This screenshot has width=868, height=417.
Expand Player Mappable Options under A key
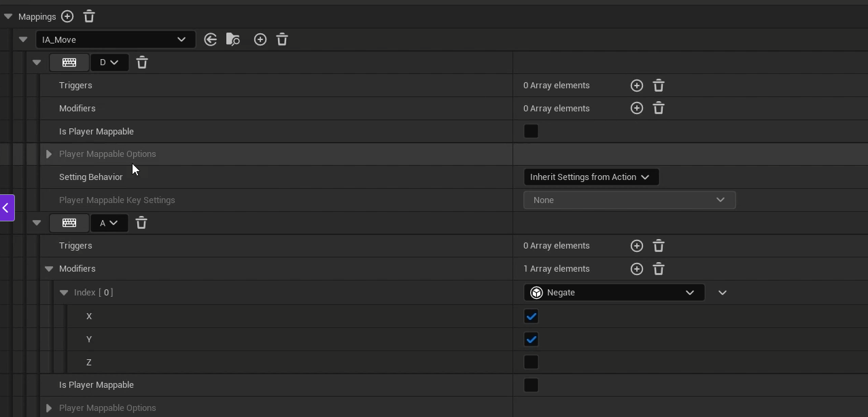click(x=49, y=408)
